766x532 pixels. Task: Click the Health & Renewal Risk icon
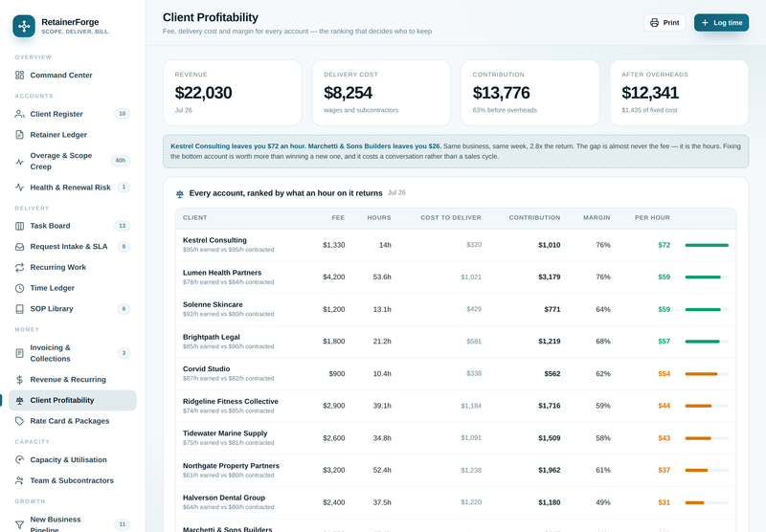point(19,188)
